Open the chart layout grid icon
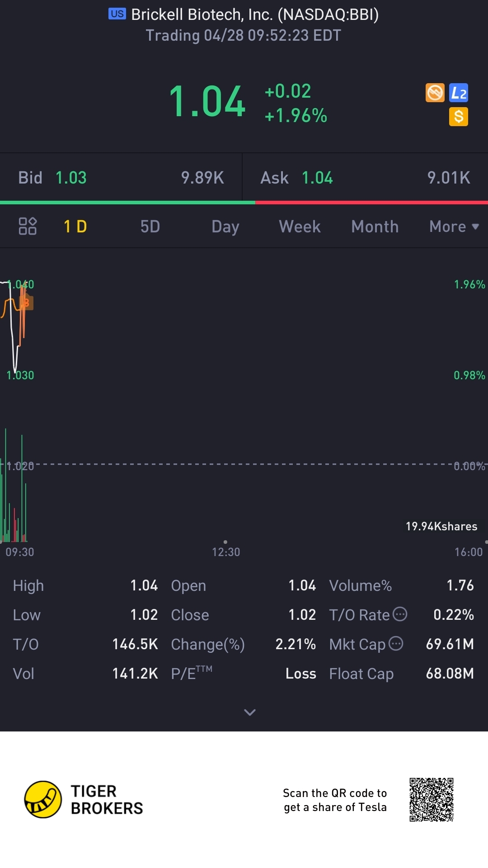The image size is (488, 868). click(28, 226)
